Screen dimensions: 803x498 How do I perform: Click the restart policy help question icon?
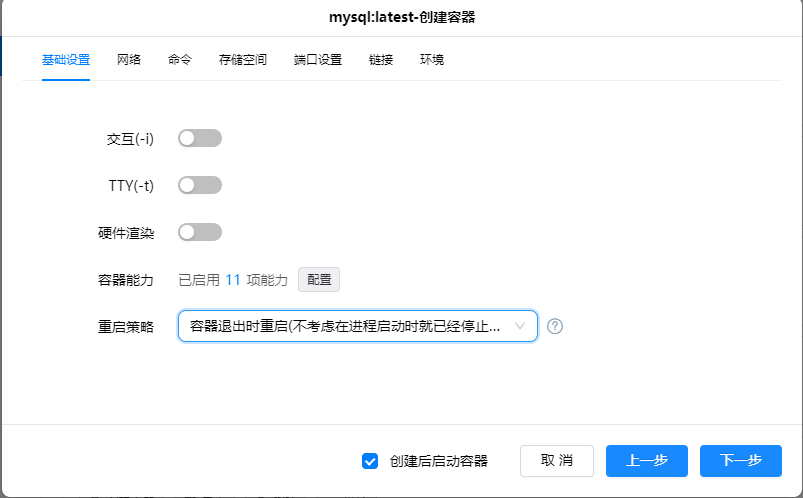coord(555,326)
